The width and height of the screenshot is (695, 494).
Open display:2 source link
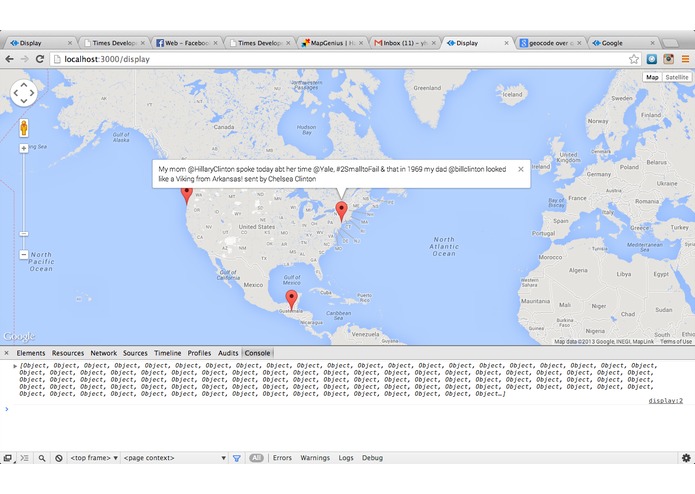click(x=666, y=401)
